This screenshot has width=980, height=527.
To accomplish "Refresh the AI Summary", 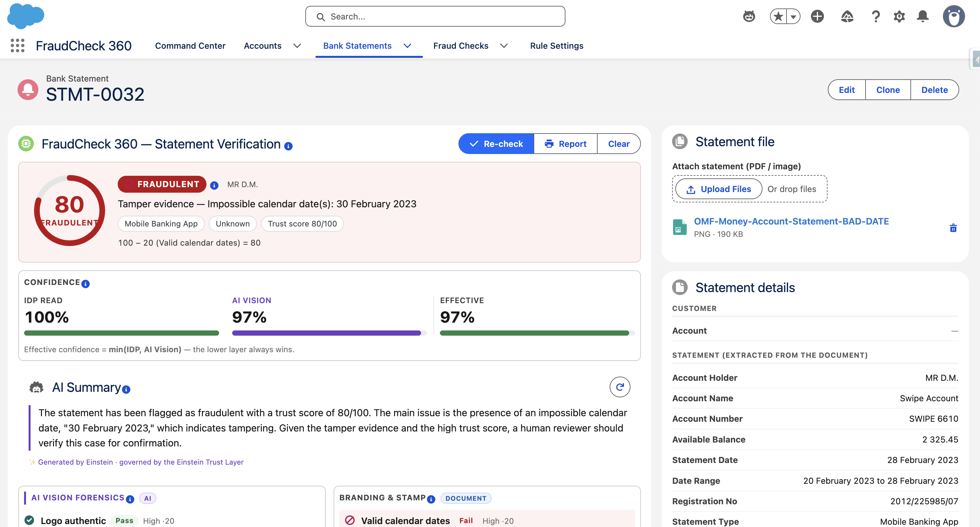I will (x=620, y=387).
